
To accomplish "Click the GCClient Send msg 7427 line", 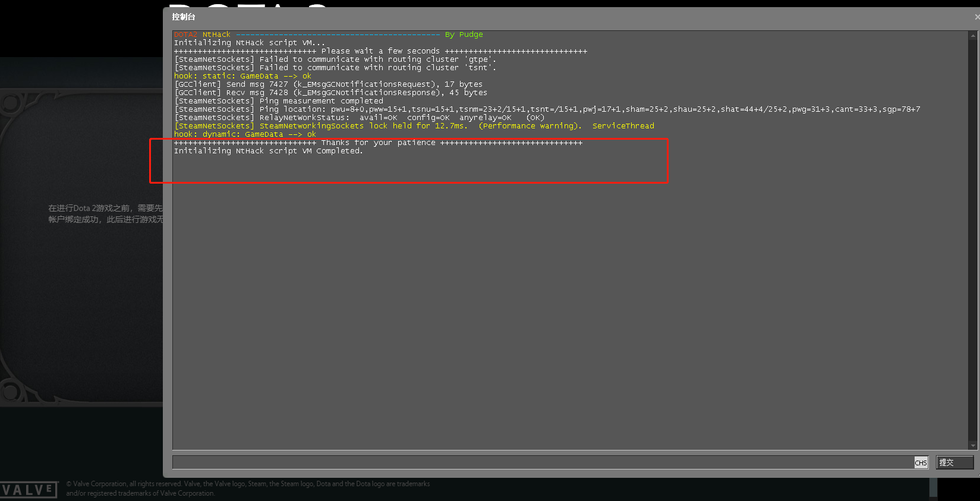I will (329, 84).
